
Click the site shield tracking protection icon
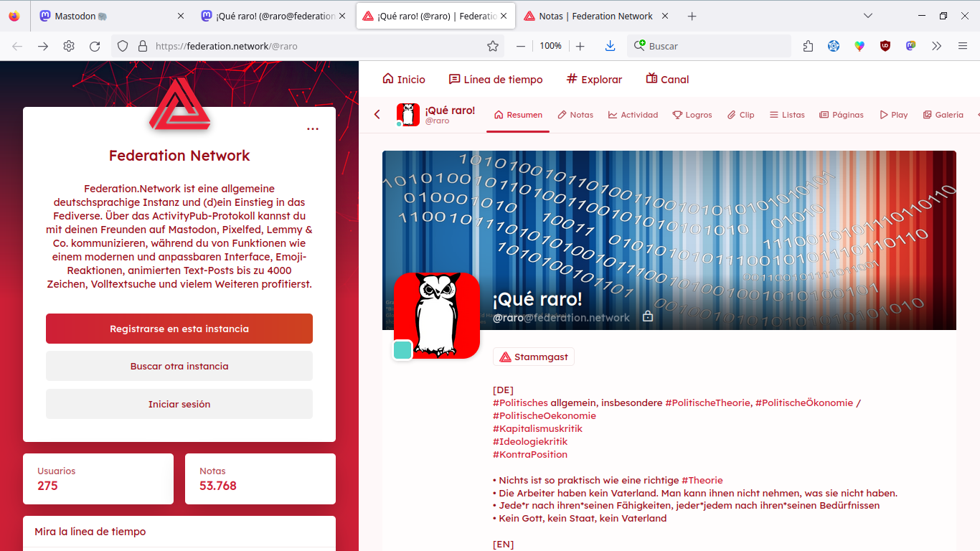point(123,46)
